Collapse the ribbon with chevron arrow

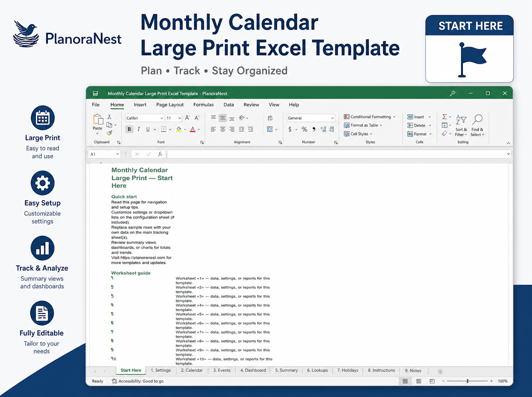(x=508, y=143)
